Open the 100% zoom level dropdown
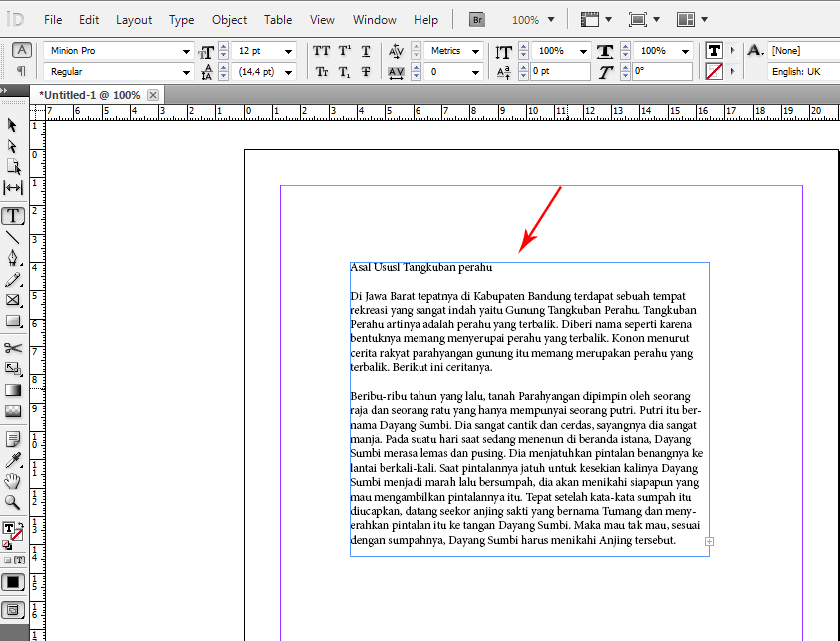Screen dimensions: 840x641 [x=533, y=18]
